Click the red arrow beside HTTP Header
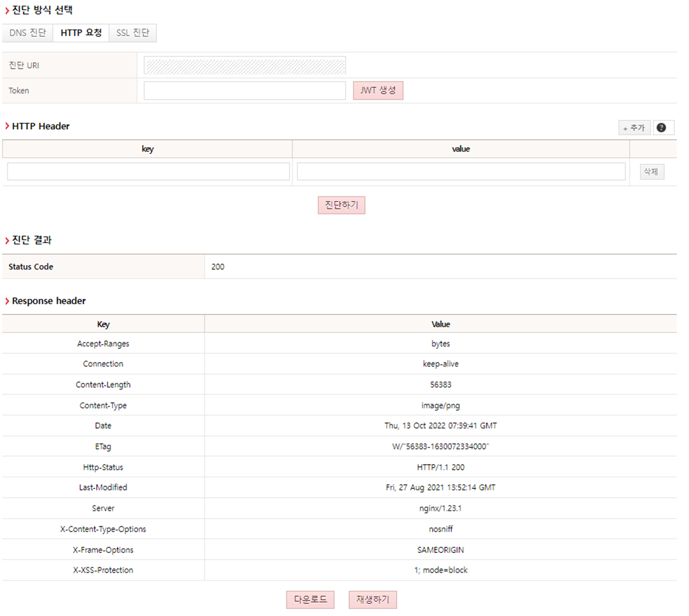The image size is (689, 616). [x=7, y=126]
